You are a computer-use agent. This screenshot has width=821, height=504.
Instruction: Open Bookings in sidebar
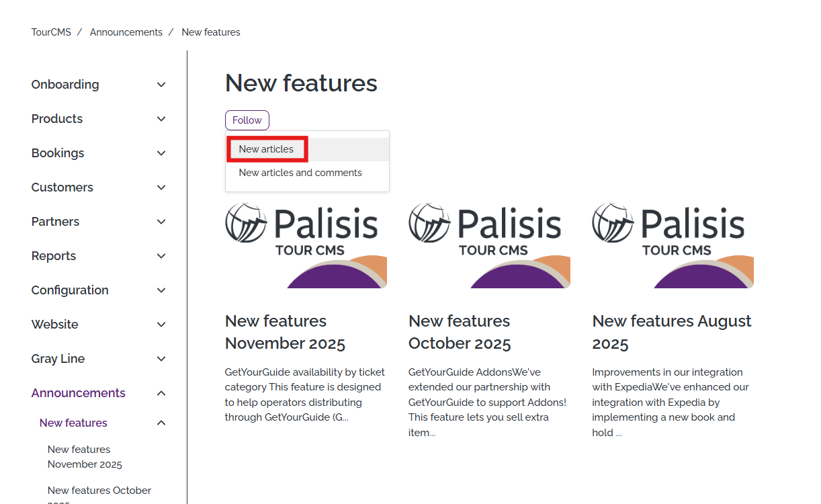(x=58, y=153)
